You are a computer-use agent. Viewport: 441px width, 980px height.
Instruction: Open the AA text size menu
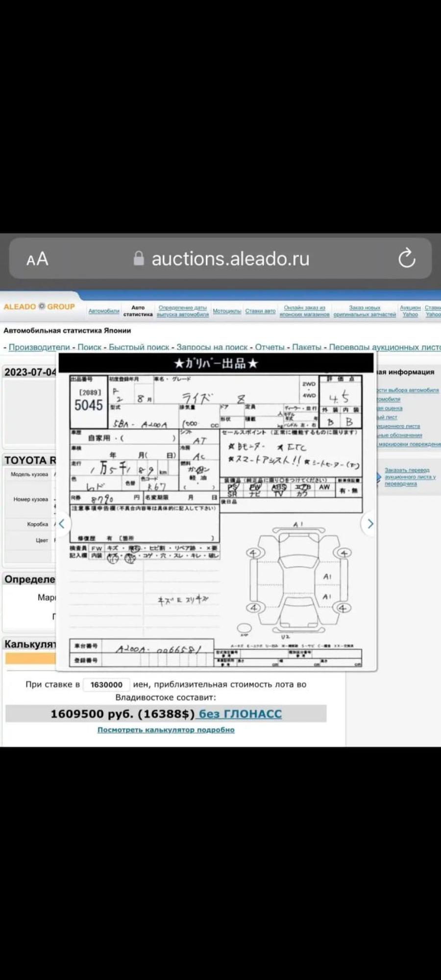click(37, 259)
